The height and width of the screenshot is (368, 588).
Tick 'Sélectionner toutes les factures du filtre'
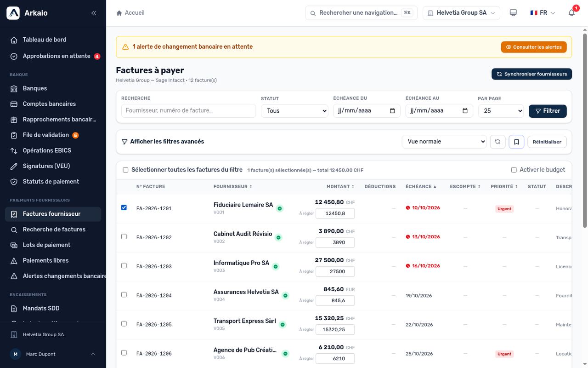coord(125,170)
